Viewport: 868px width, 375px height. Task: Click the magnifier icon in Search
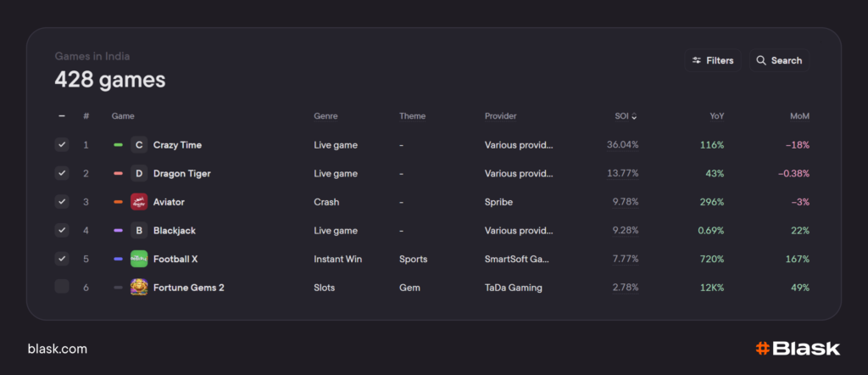[761, 61]
